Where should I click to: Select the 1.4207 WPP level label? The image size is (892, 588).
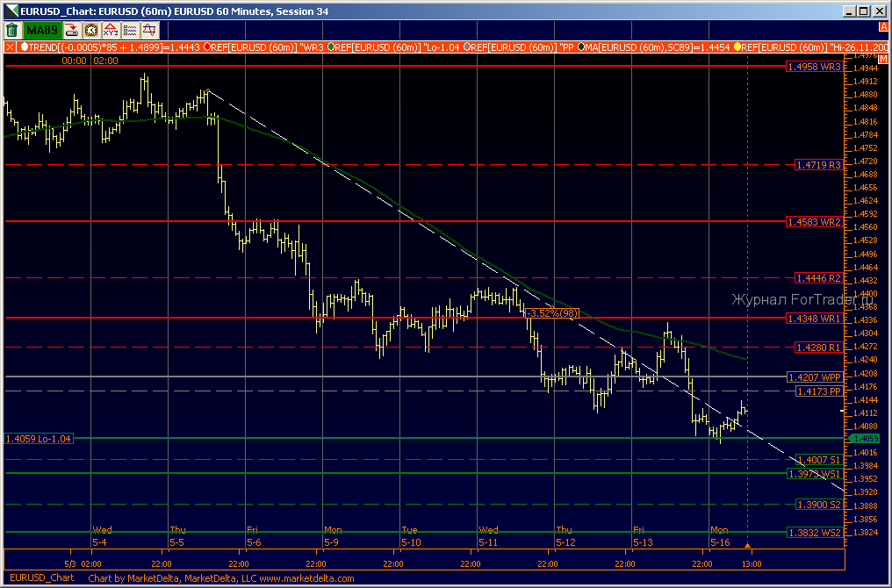814,377
